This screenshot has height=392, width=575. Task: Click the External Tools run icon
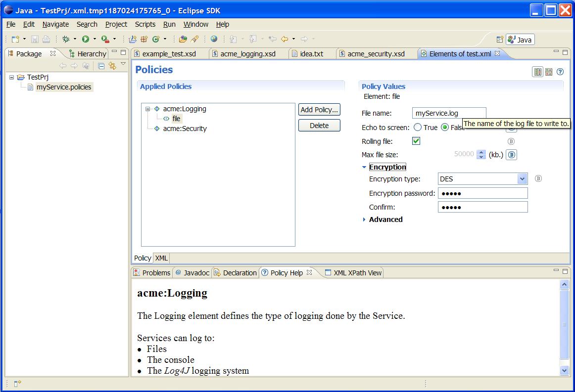(105, 39)
